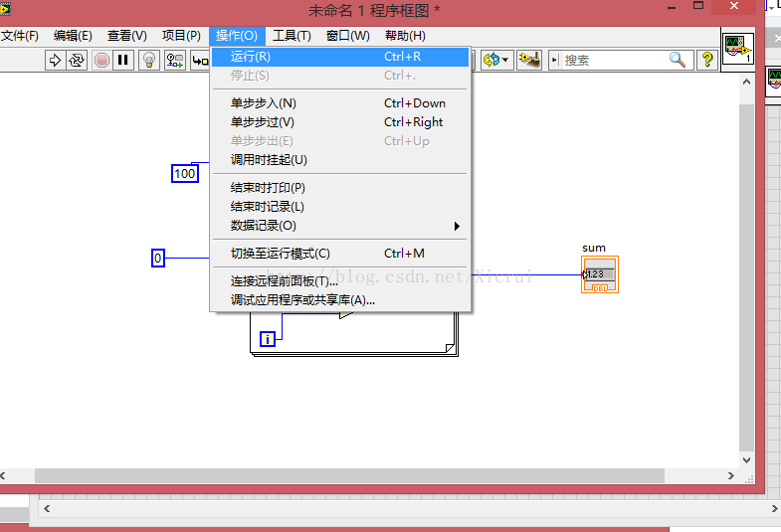Choose 调试应用程序或共享库(A)... entry
The width and height of the screenshot is (781, 532).
point(340,300)
